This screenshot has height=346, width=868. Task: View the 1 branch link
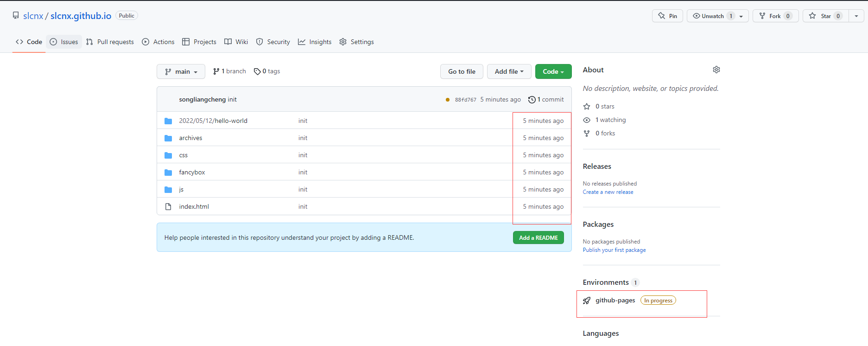pyautogui.click(x=229, y=71)
